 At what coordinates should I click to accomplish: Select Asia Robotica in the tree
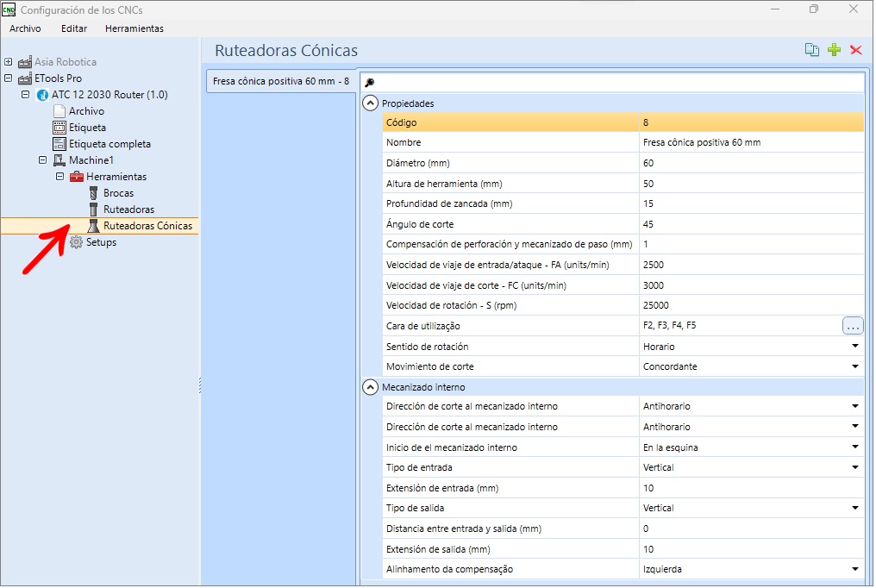66,62
